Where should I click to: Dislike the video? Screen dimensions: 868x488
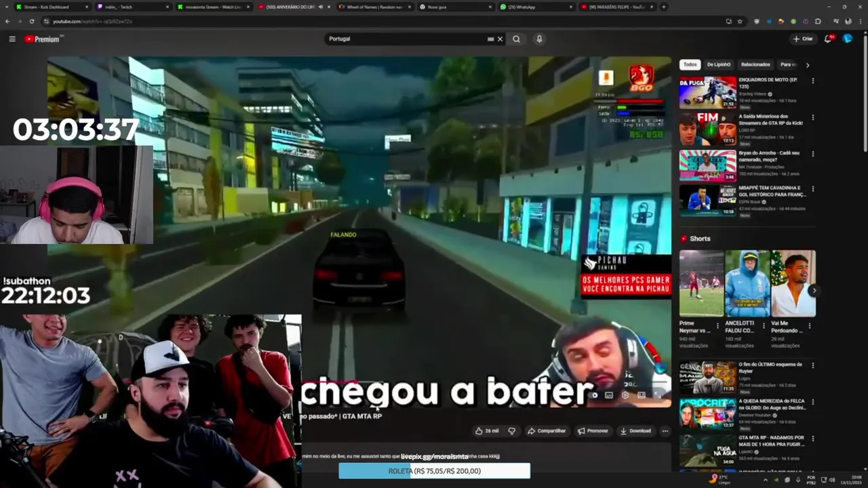(x=512, y=430)
